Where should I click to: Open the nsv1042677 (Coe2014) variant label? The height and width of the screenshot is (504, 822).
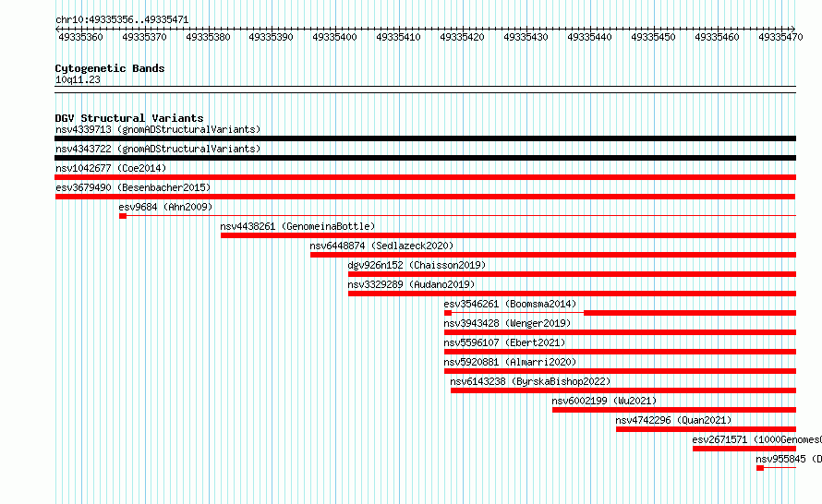click(x=111, y=168)
